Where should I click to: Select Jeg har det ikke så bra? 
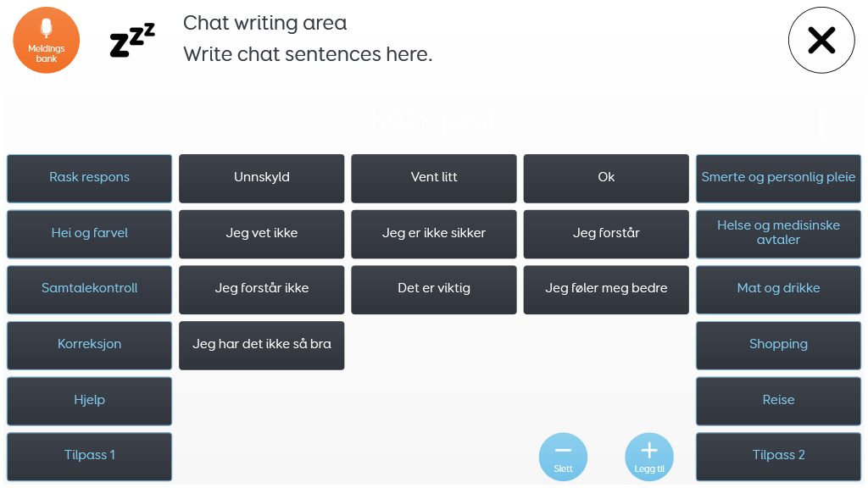pyautogui.click(x=262, y=346)
